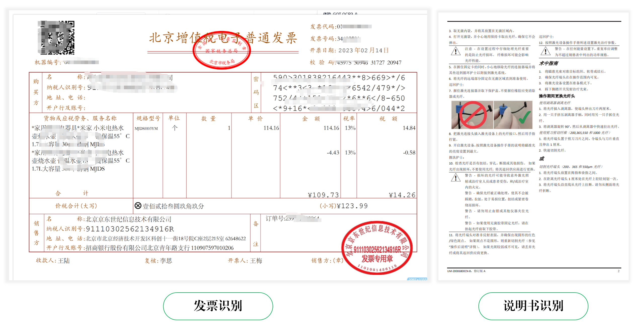This screenshot has height=329, width=644.
Task: Click the 使用剥离器剥离光纤 subheading
Action: tap(554, 103)
